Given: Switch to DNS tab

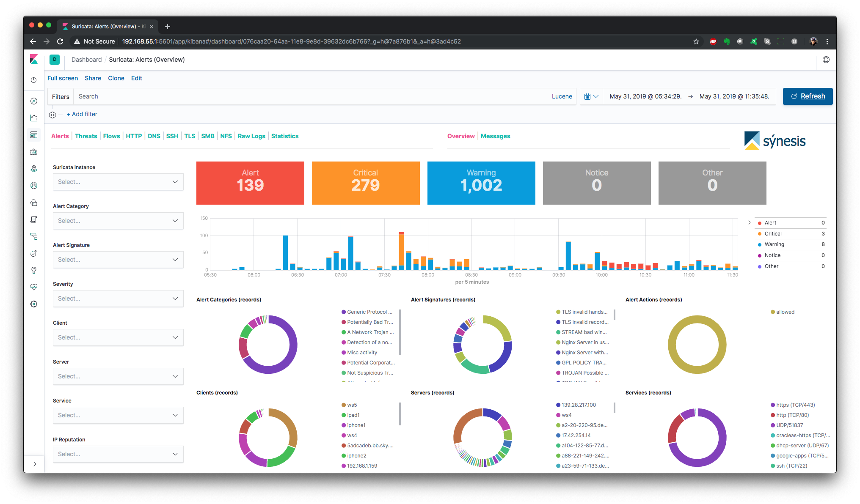Looking at the screenshot, I should 154,136.
